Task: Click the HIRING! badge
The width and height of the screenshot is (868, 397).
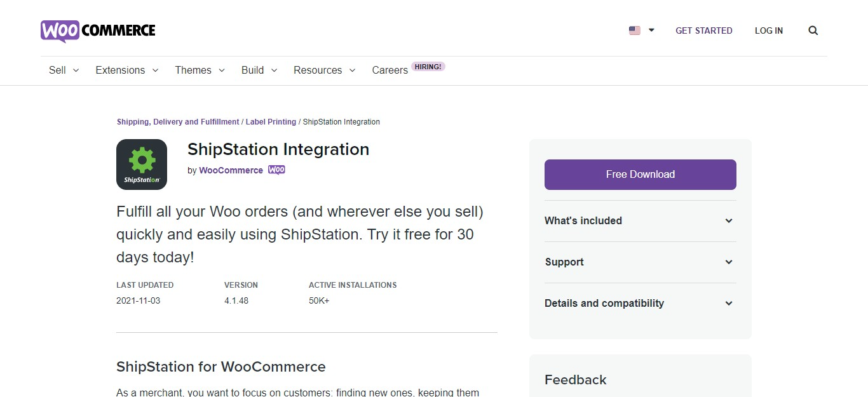Action: [428, 66]
